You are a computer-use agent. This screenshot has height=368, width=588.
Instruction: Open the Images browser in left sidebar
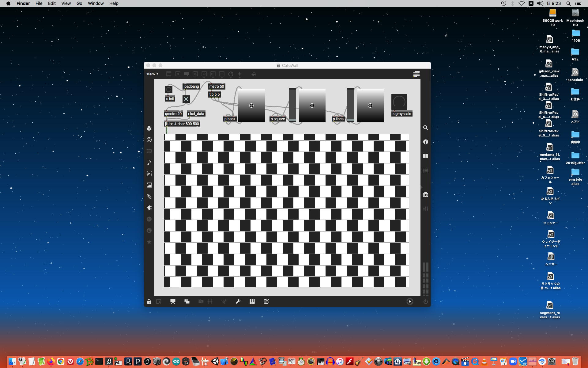point(149,185)
